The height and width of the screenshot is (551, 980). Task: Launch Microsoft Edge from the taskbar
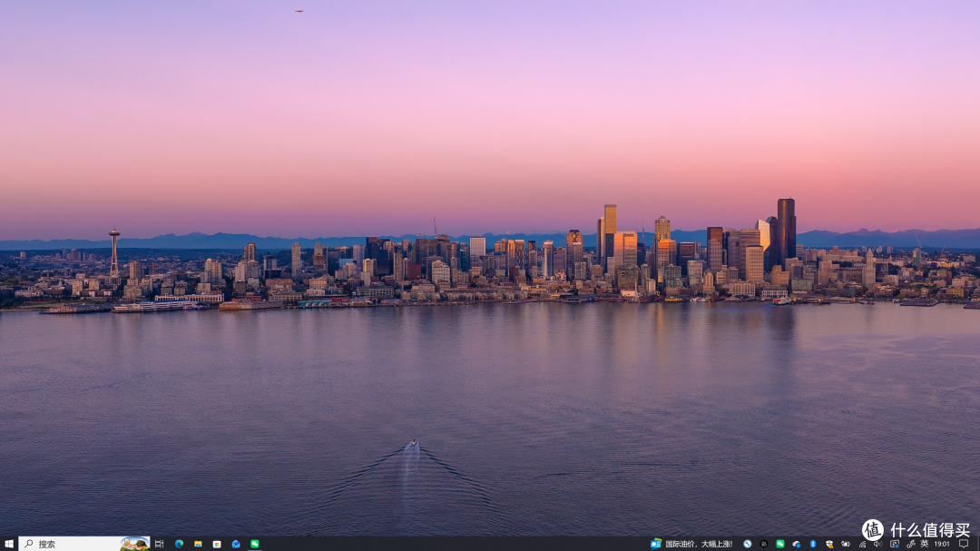coord(180,544)
